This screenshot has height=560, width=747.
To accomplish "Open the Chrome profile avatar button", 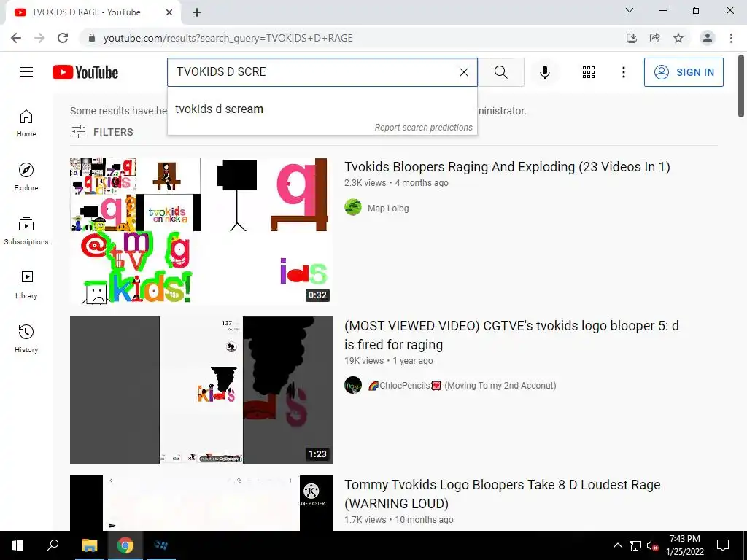I will (x=708, y=38).
